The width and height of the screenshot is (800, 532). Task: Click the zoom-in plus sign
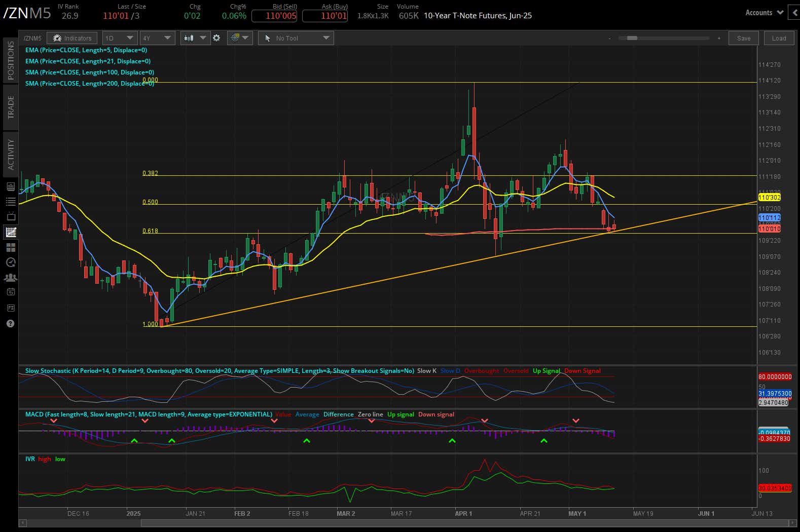point(718,39)
